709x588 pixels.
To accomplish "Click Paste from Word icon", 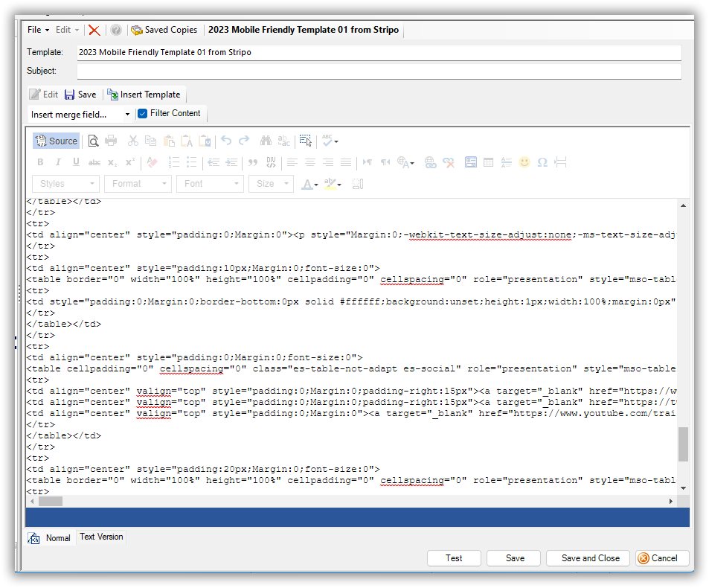I will pyautogui.click(x=205, y=141).
